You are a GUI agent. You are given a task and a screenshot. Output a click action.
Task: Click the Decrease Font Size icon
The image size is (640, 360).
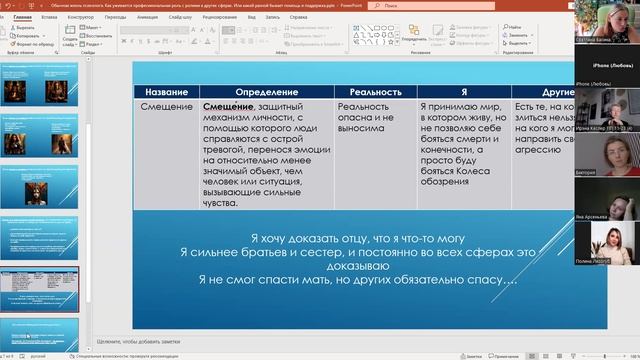(x=202, y=30)
